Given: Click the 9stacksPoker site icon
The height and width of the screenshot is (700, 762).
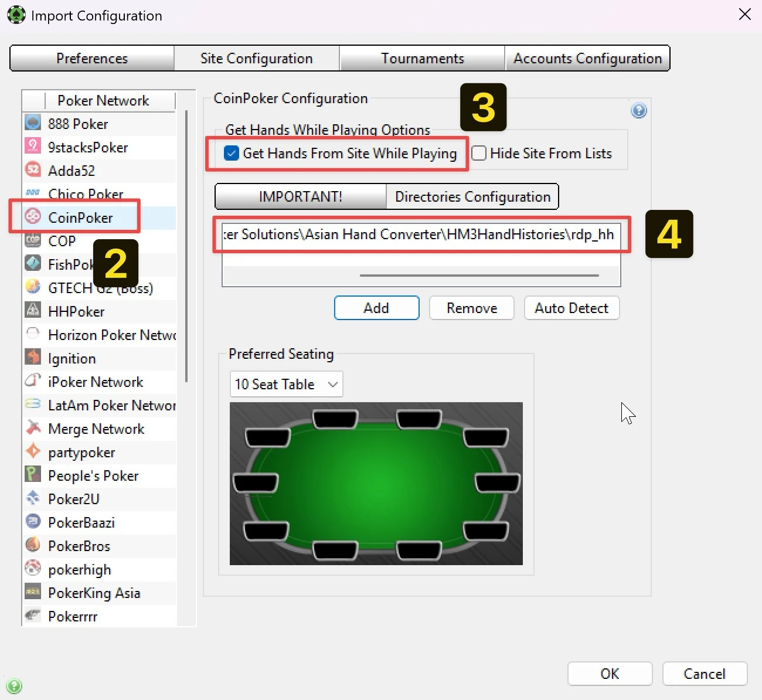Looking at the screenshot, I should click(x=33, y=147).
